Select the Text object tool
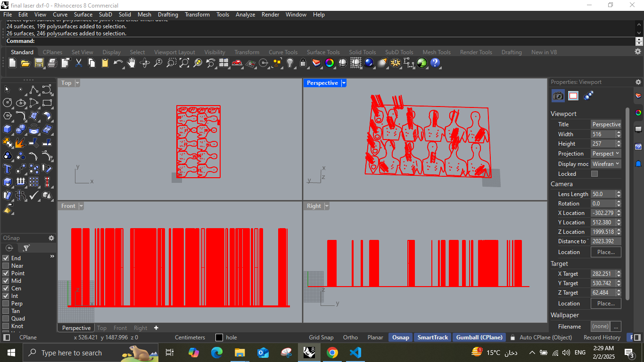The height and width of the screenshot is (362, 644). 7,169
